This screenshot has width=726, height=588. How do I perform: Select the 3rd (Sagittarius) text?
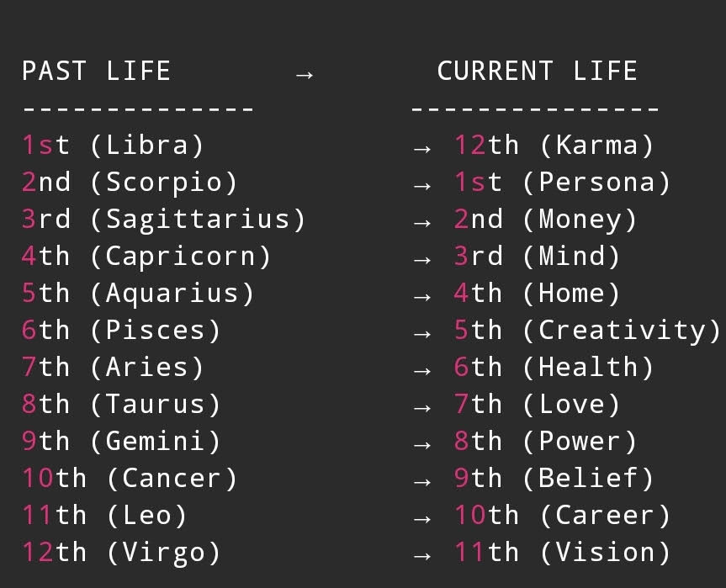(163, 220)
